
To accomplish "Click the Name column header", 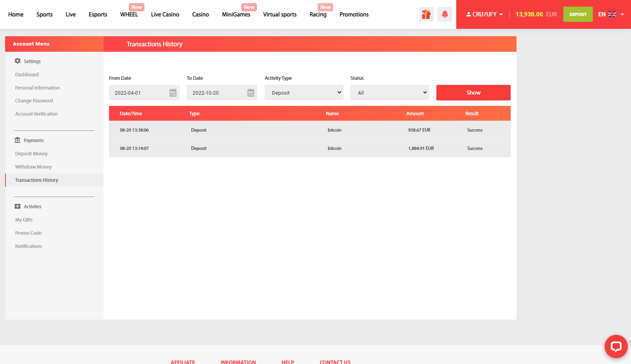I will coord(332,113).
